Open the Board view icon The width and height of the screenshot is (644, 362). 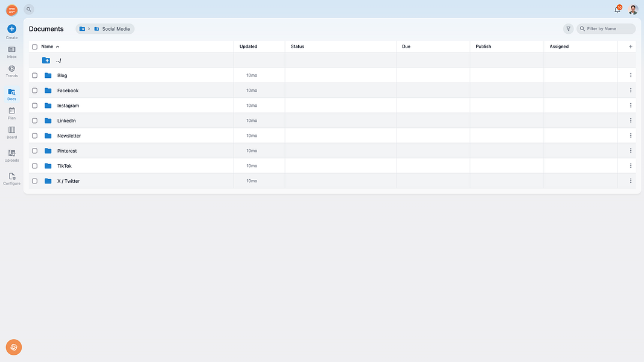pyautogui.click(x=11, y=130)
